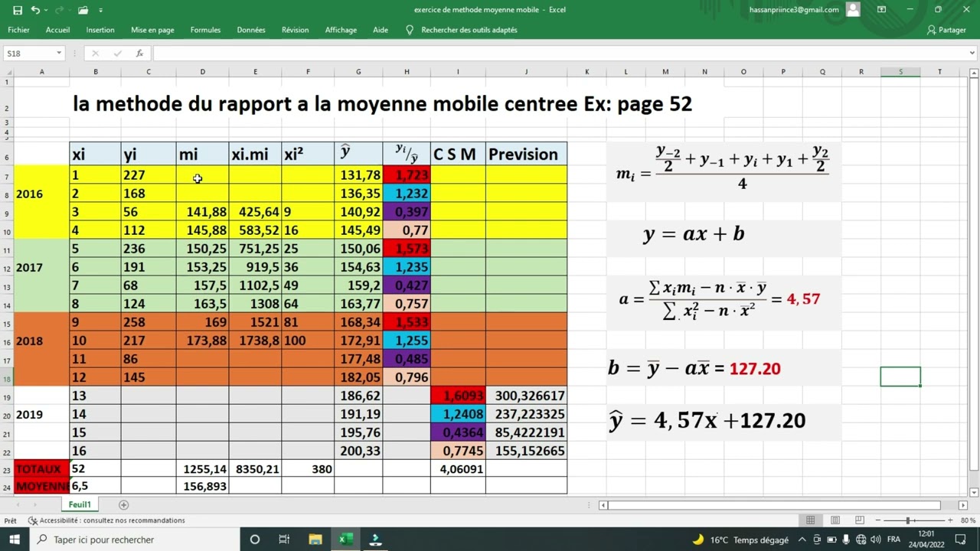The height and width of the screenshot is (551, 980).
Task: Open the Données ribbon tab
Action: (x=251, y=30)
